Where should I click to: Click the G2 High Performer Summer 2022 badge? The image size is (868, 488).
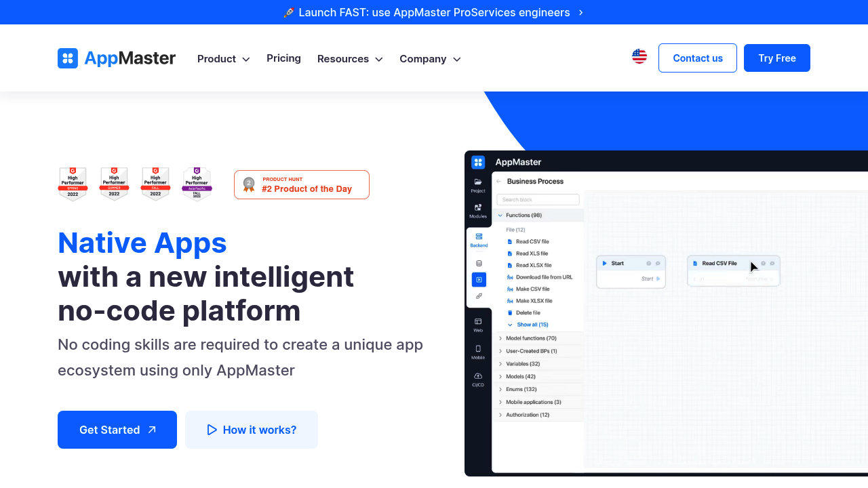[x=114, y=184]
